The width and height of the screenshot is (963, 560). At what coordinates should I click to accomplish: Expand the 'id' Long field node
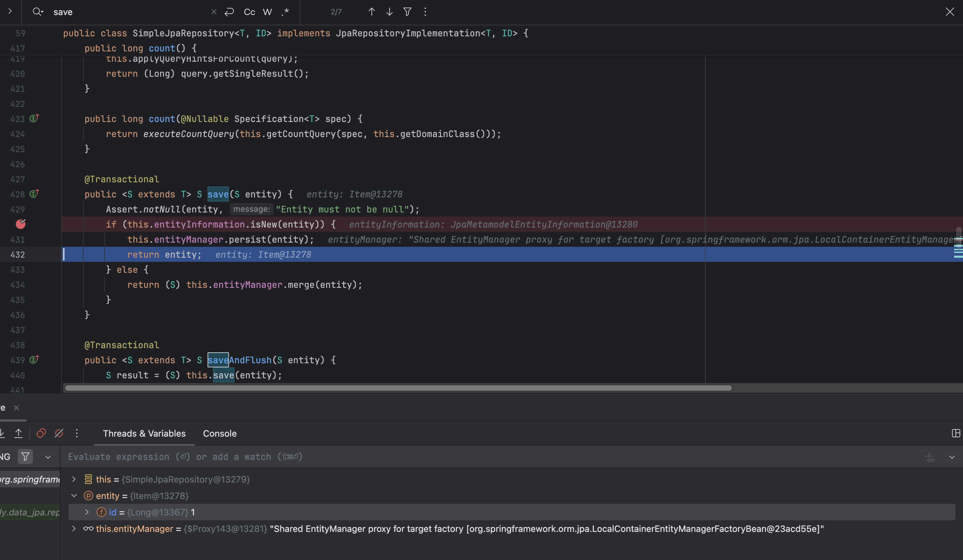(x=87, y=512)
